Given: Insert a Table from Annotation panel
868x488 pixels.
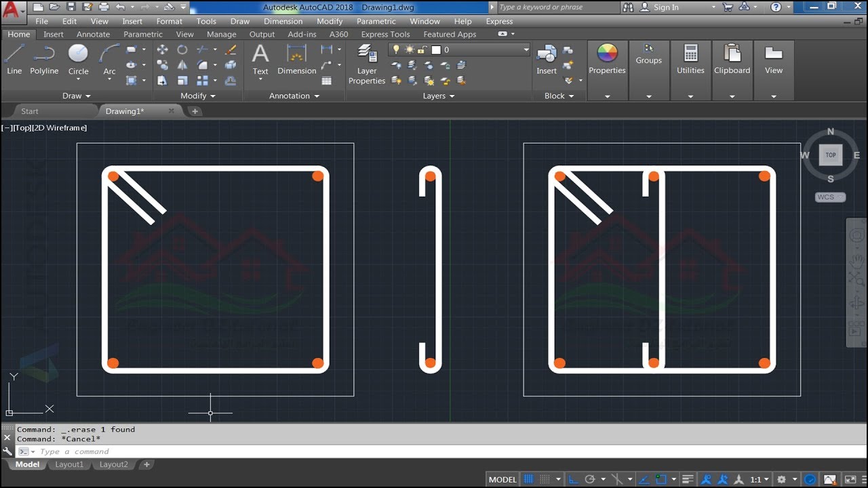Looking at the screenshot, I should click(x=327, y=81).
